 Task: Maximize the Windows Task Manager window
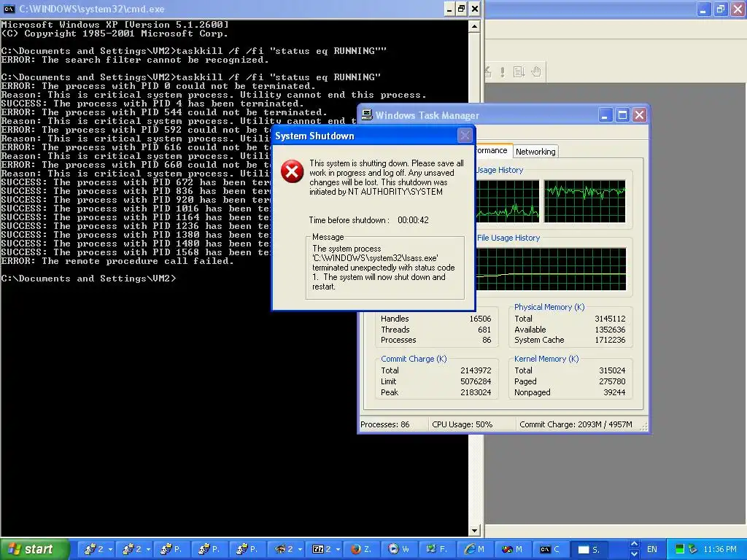pos(622,114)
